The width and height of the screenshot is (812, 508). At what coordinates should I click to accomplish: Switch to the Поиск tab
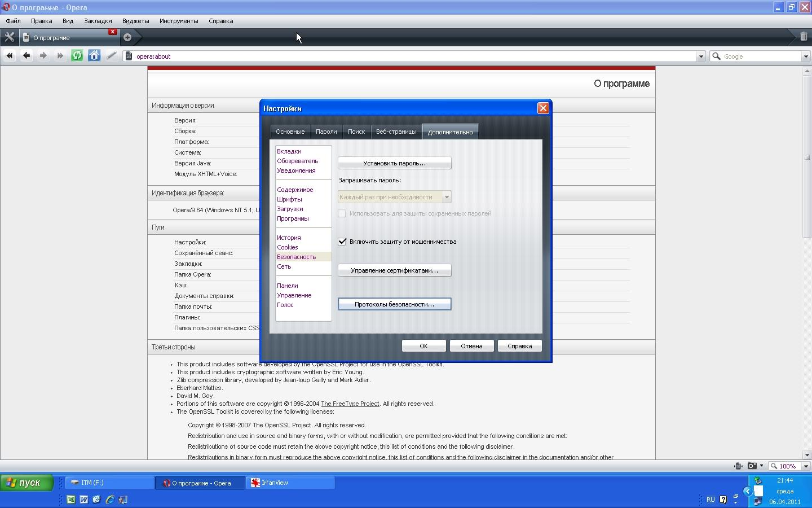coord(356,132)
